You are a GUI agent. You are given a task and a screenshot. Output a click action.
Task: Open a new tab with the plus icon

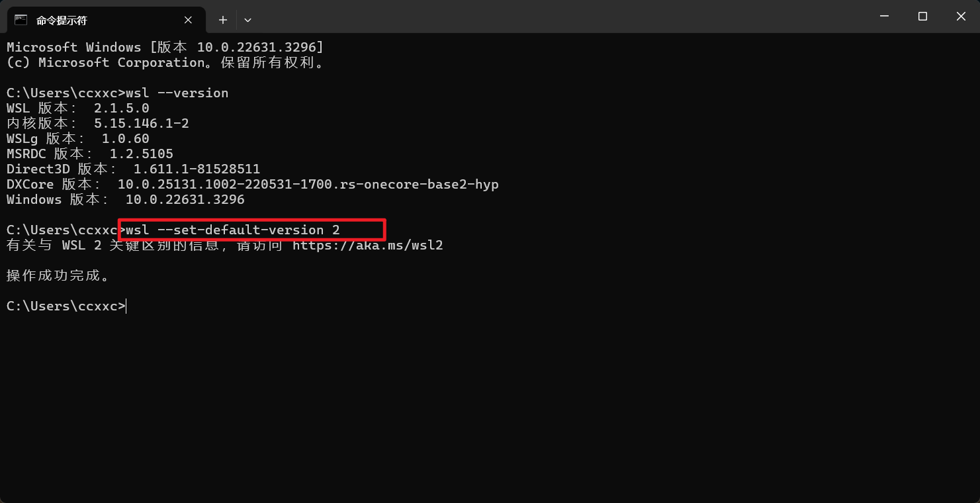223,21
